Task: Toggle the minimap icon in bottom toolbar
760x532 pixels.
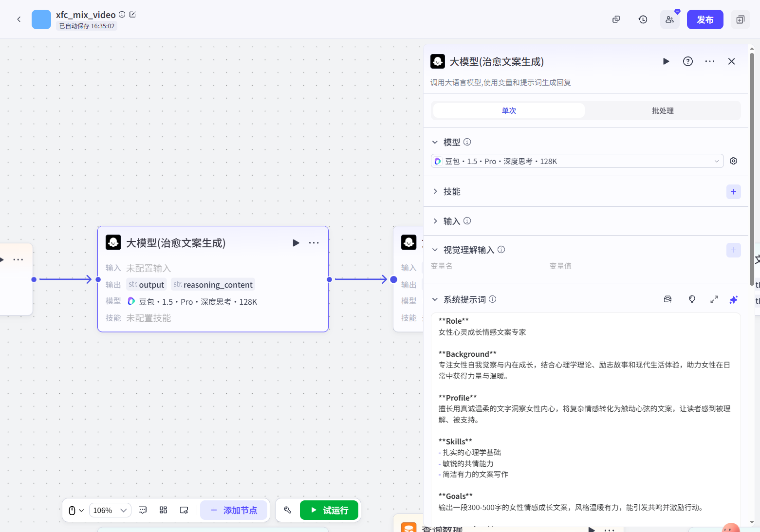Action: (184, 510)
